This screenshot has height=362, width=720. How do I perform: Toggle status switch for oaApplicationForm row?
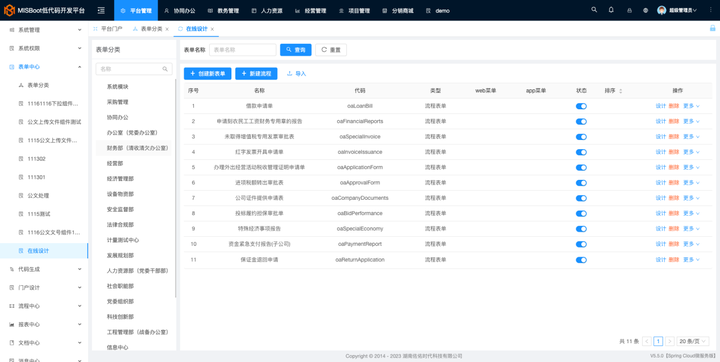(x=581, y=168)
